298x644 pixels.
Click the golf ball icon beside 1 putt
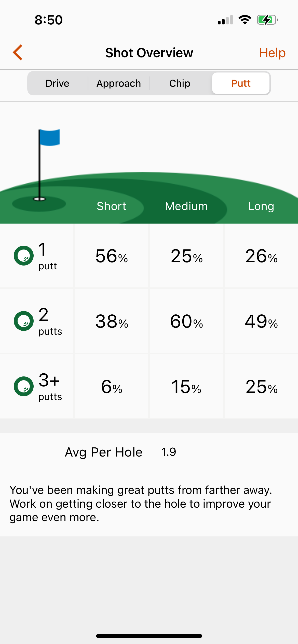pyautogui.click(x=24, y=256)
